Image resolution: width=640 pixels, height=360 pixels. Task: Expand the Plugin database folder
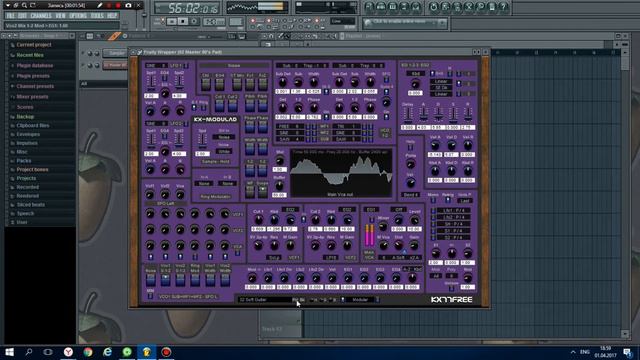pos(34,65)
